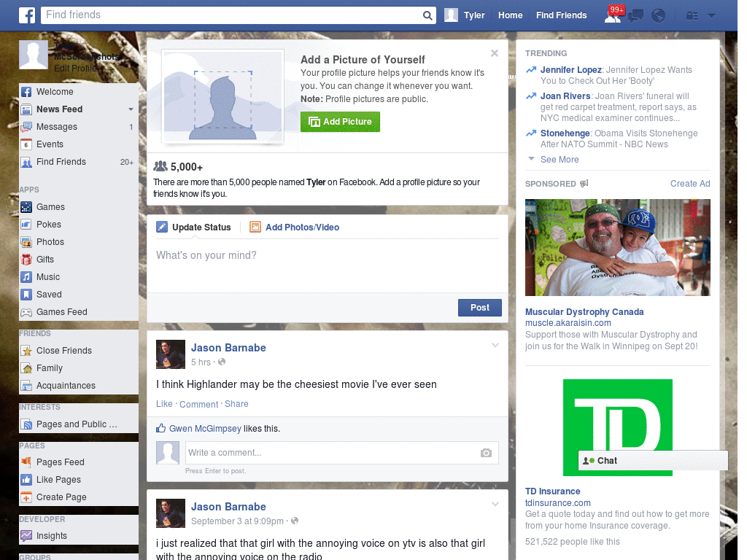Comment on the Highlander post

pos(198,404)
